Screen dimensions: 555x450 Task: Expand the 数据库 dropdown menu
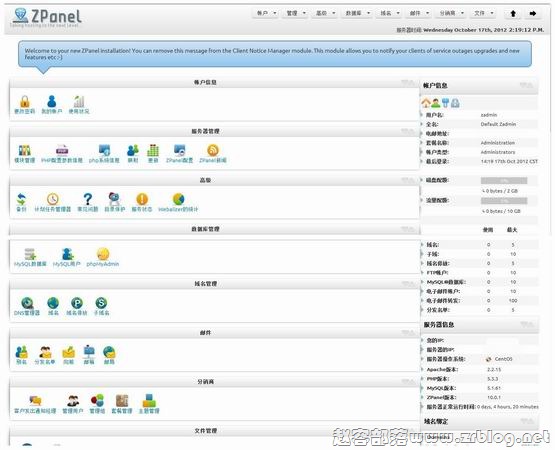tap(358, 13)
